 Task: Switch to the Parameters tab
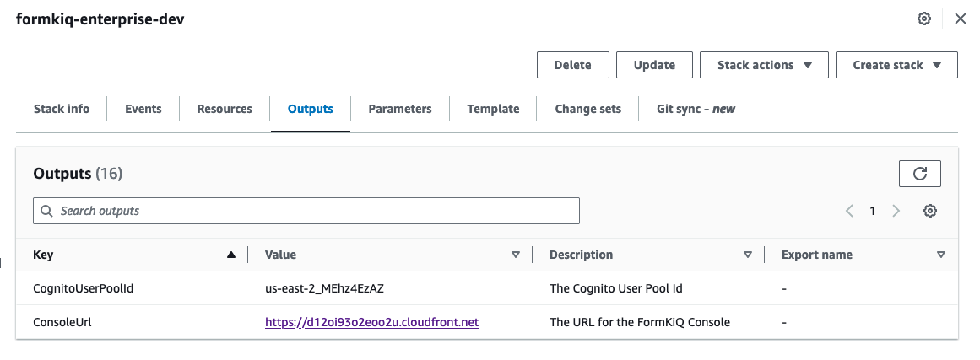[400, 109]
